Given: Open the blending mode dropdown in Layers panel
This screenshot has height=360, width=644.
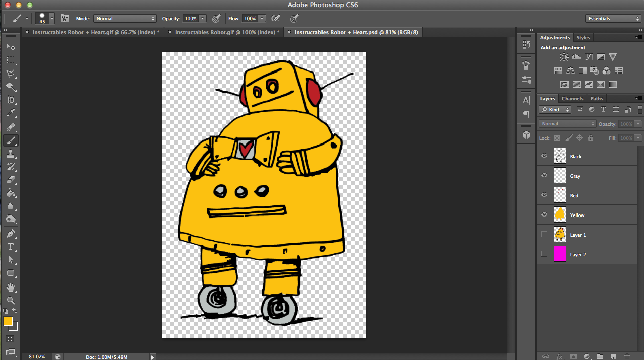Looking at the screenshot, I should (567, 123).
